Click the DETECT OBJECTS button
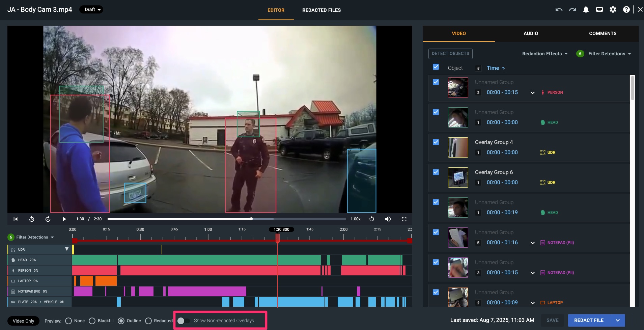 tap(450, 54)
